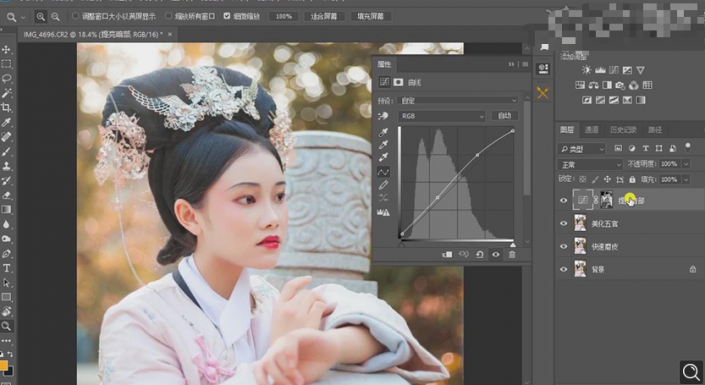This screenshot has height=385, width=705.
Task: Switch to the 通道 tab
Action: pyautogui.click(x=591, y=130)
